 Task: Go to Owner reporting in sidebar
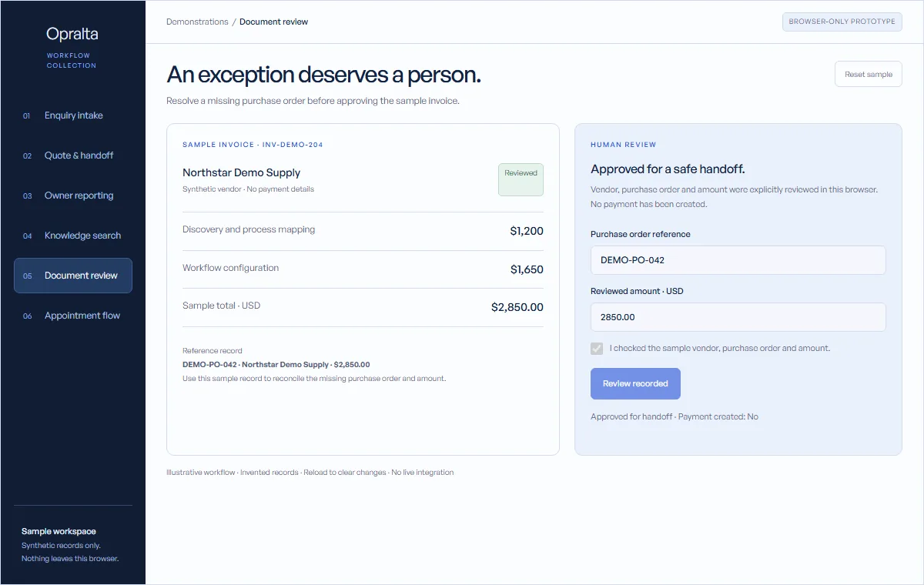73,196
